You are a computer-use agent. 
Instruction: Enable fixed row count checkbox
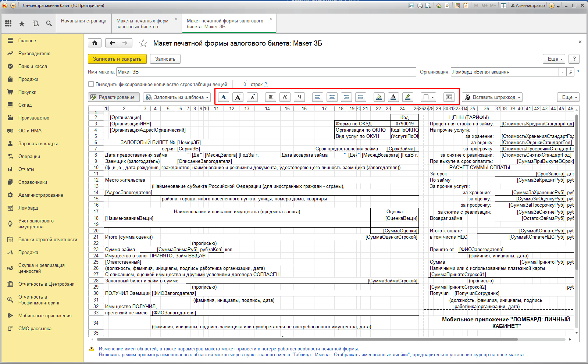click(x=91, y=84)
